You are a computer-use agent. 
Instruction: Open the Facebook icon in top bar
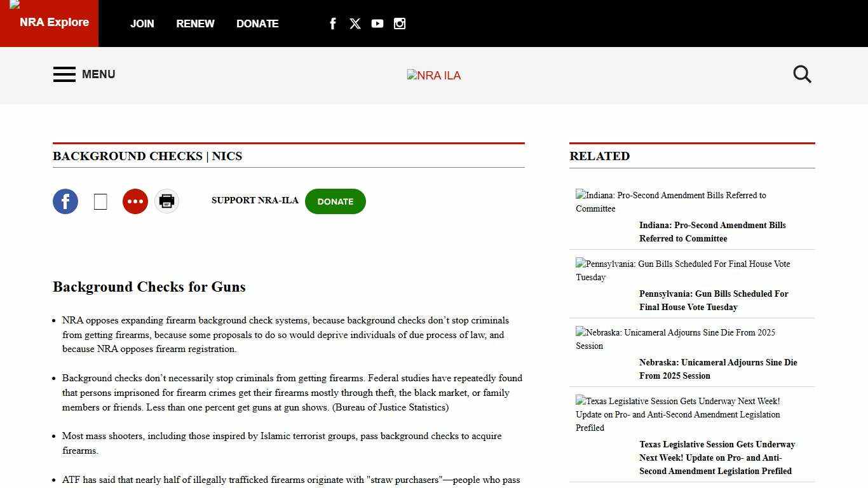[332, 24]
